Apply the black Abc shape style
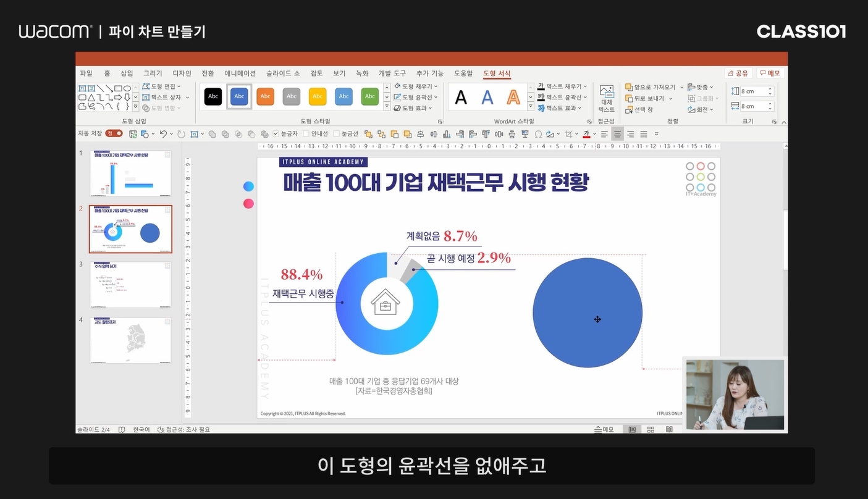 pos(213,96)
